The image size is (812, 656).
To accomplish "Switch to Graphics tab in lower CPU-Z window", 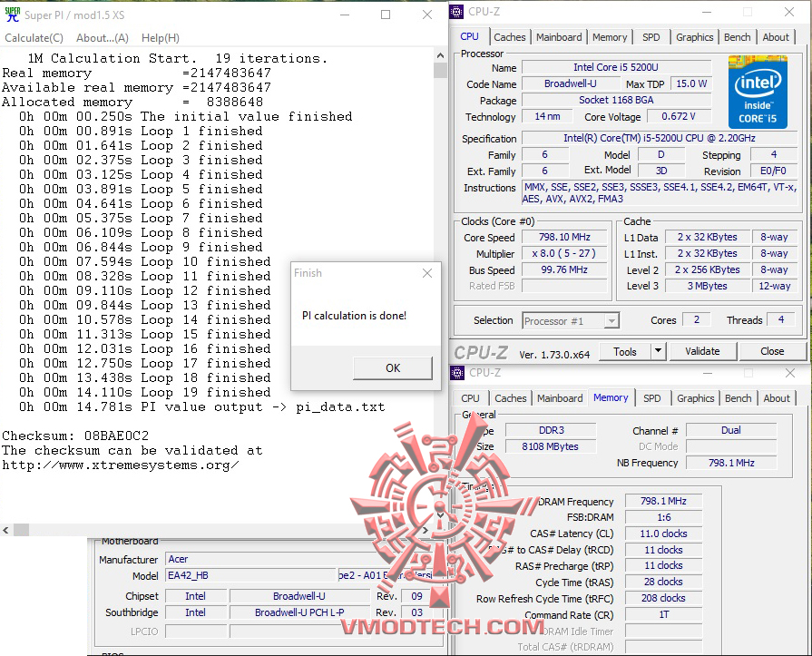I will pyautogui.click(x=695, y=398).
